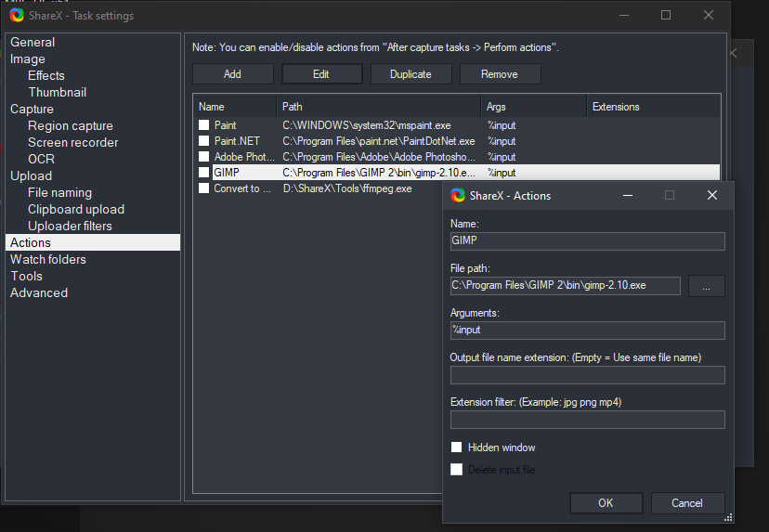The height and width of the screenshot is (532, 769).
Task: Enable the Convert to action checkbox
Action: 203,188
